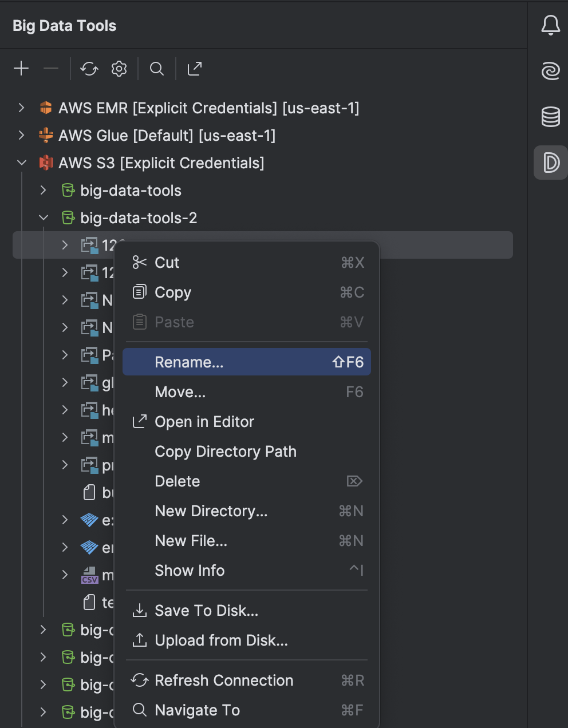The width and height of the screenshot is (568, 728).
Task: Open the Notifications bell icon
Action: coord(551,25)
